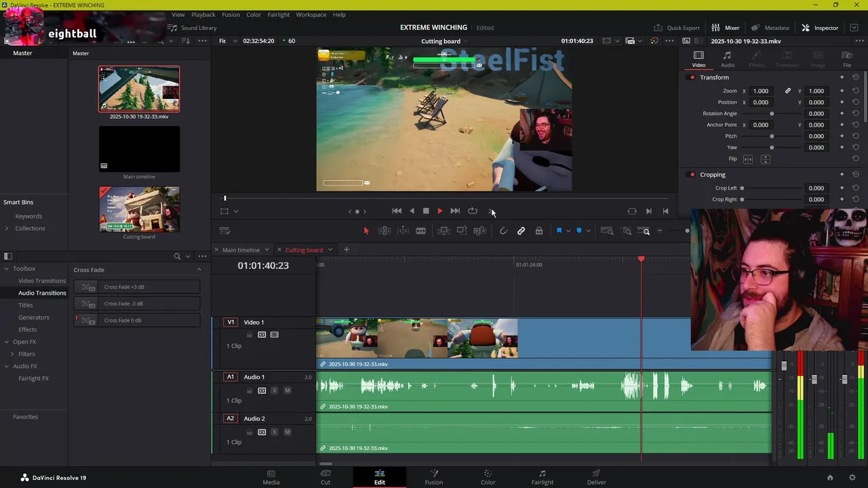The width and height of the screenshot is (868, 488).
Task: Open Timeline View Options icon
Action: 225,231
